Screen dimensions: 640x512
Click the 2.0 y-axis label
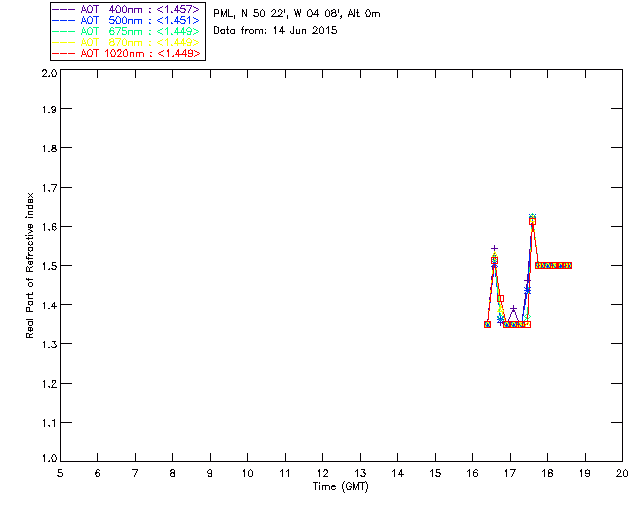49,73
